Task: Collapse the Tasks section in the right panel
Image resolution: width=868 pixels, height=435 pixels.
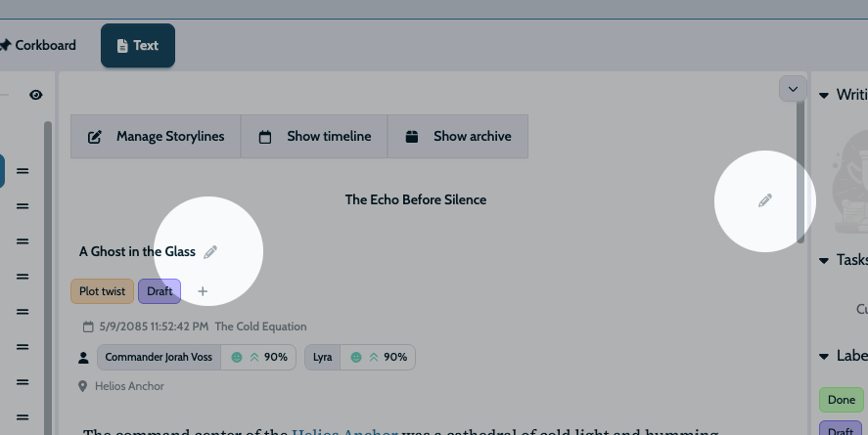Action: pos(825,260)
